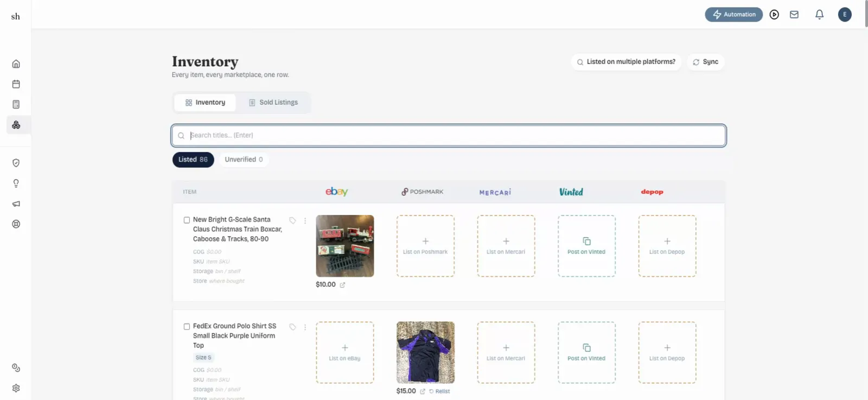The height and width of the screenshot is (400, 868).
Task: Open FedEx Polo Poshmark listing thumbnail
Action: [425, 352]
